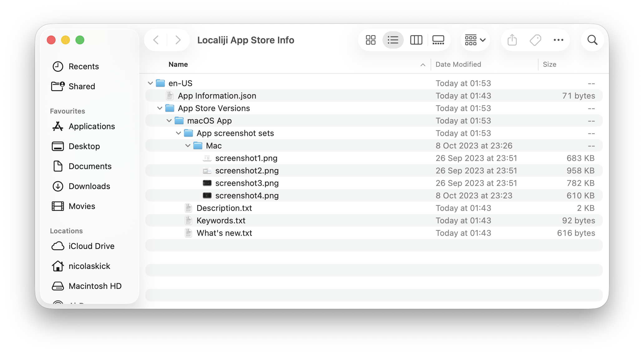This screenshot has height=355, width=644.
Task: Select iCloud Drive in sidebar
Action: (91, 246)
